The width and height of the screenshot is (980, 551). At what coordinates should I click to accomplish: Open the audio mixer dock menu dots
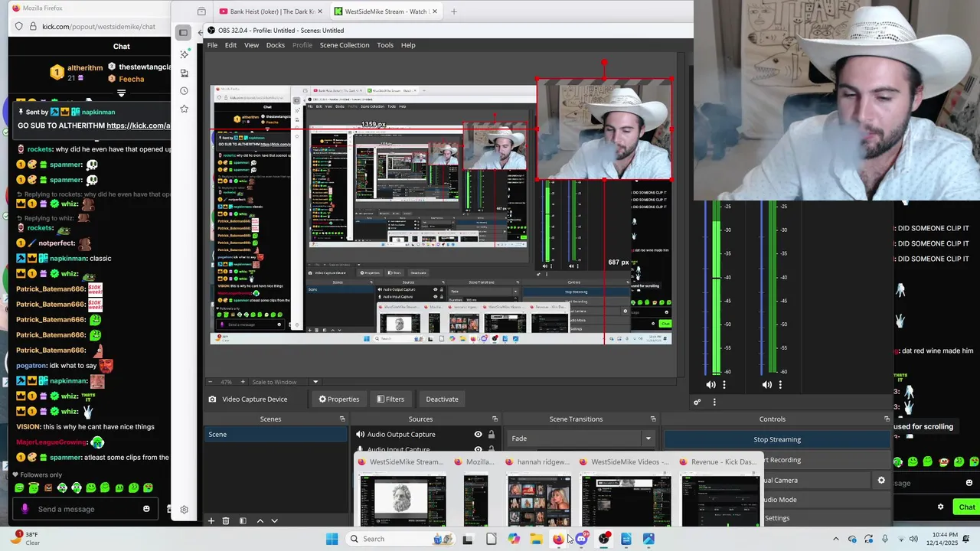(x=714, y=402)
